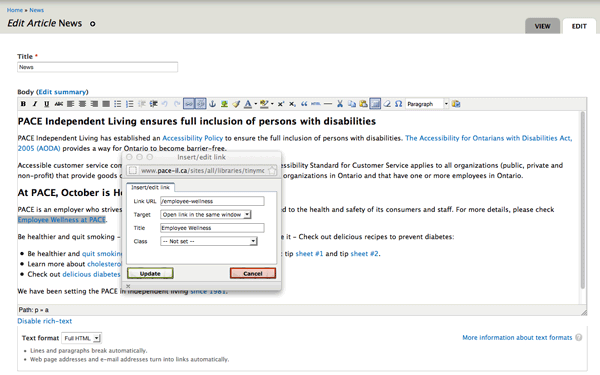Click the paste from Word icon

coord(456,104)
